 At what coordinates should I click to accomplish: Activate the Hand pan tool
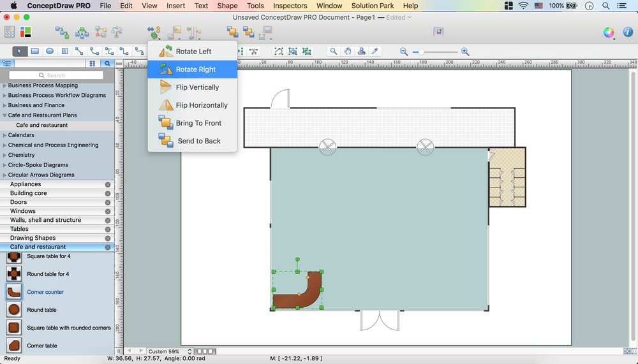(x=348, y=51)
